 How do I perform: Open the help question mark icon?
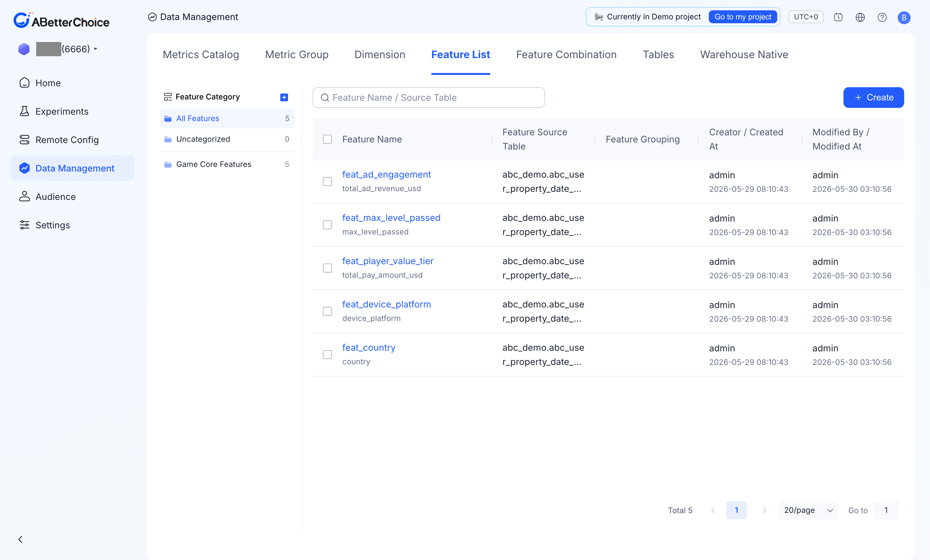point(882,17)
